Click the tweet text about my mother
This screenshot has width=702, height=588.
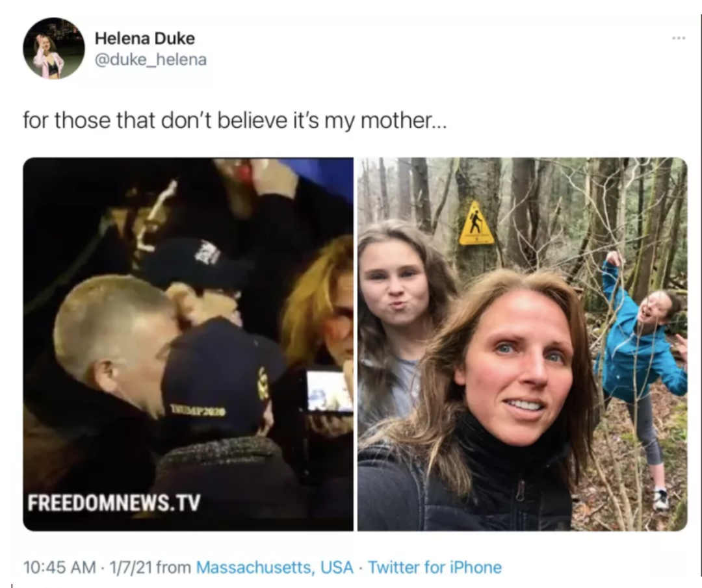[x=235, y=121]
